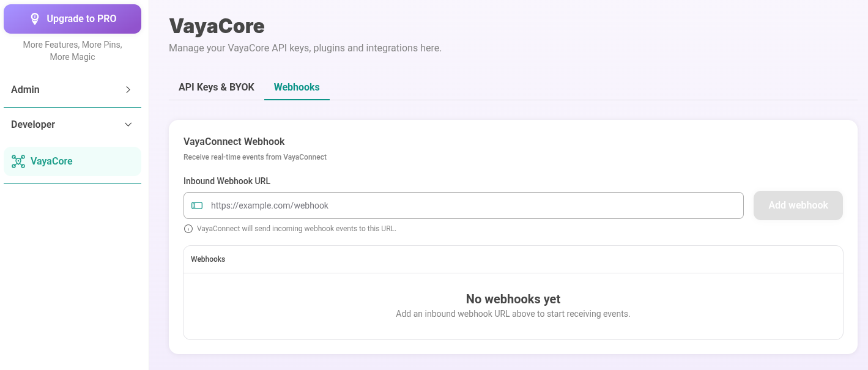The height and width of the screenshot is (370, 868).
Task: Click the URL field icon in webhook input
Action: pos(197,205)
